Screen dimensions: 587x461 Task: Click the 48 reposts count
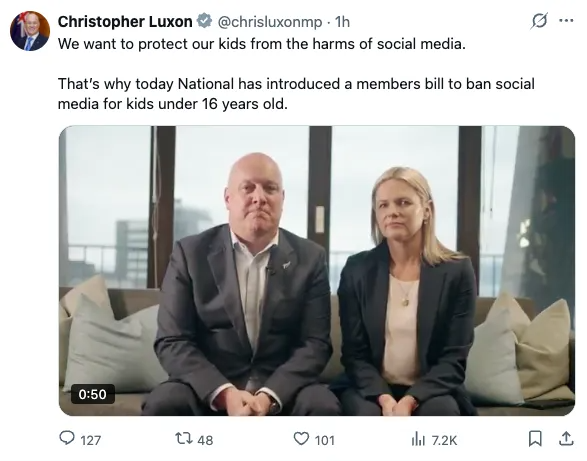click(x=205, y=440)
